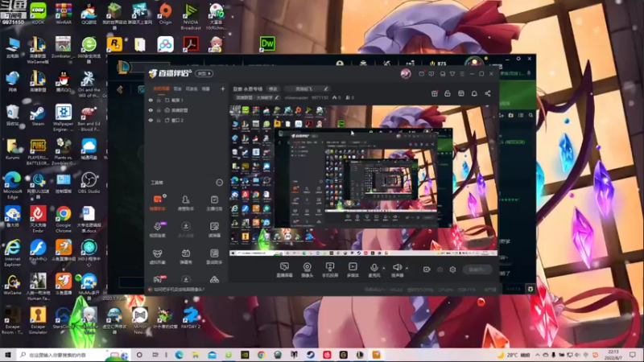Open the hamburger menu in streaming app title bar
The width and height of the screenshot is (644, 362).
pyautogui.click(x=462, y=74)
